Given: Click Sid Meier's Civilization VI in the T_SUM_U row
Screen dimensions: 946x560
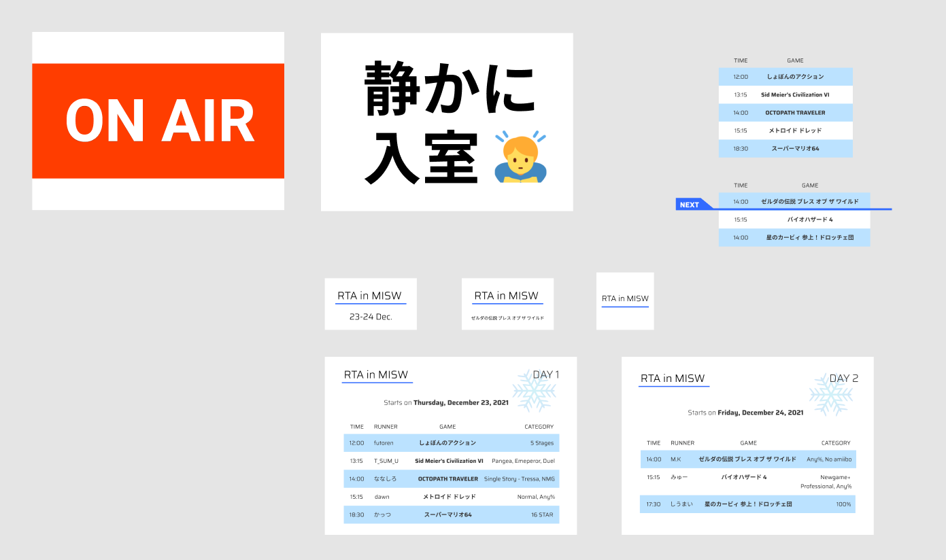Looking at the screenshot, I should pyautogui.click(x=449, y=461).
